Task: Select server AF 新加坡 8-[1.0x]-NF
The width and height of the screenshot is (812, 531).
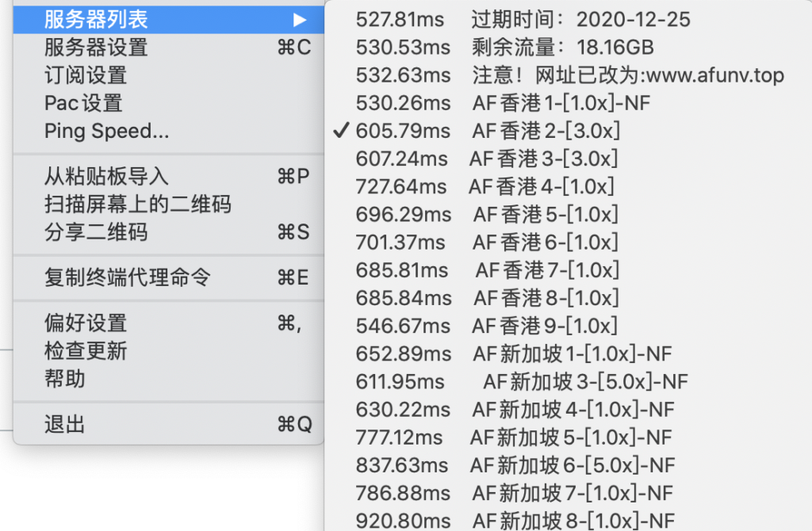Action: (568, 521)
